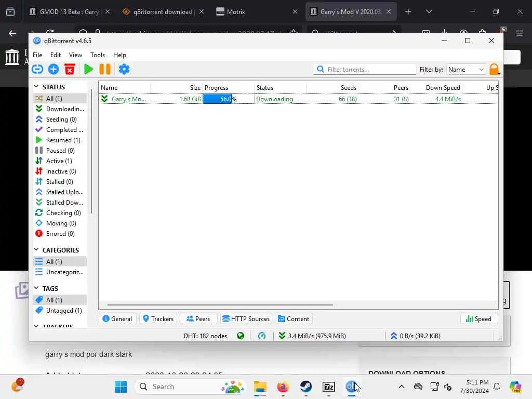Select the Garry's Mod torrent row
The width and height of the screenshot is (532, 399).
tap(299, 99)
